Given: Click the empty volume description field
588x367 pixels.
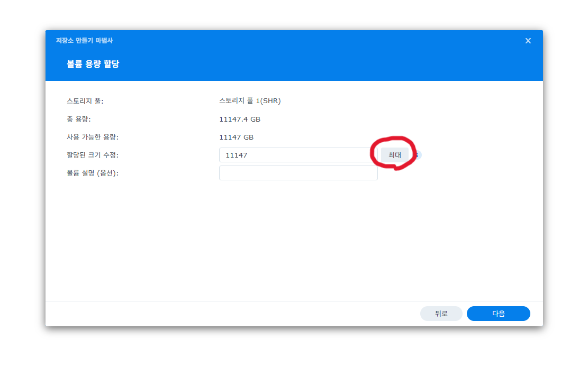Looking at the screenshot, I should pyautogui.click(x=298, y=173).
